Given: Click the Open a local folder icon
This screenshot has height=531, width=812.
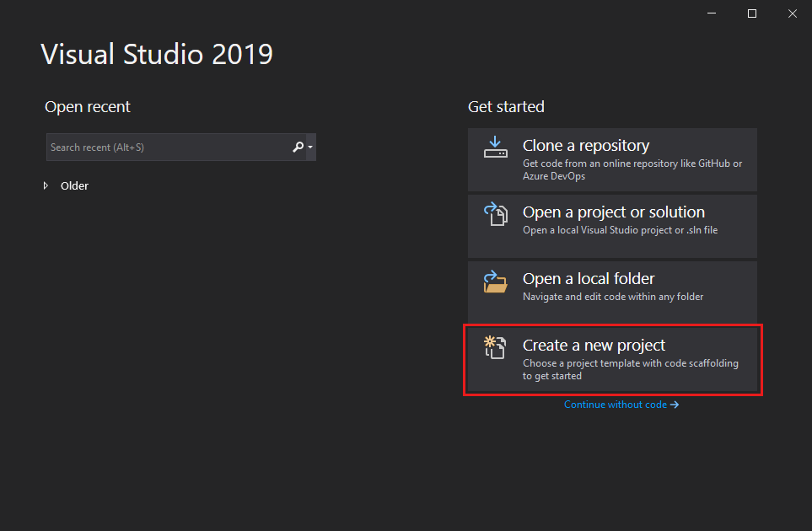Looking at the screenshot, I should pyautogui.click(x=496, y=280).
